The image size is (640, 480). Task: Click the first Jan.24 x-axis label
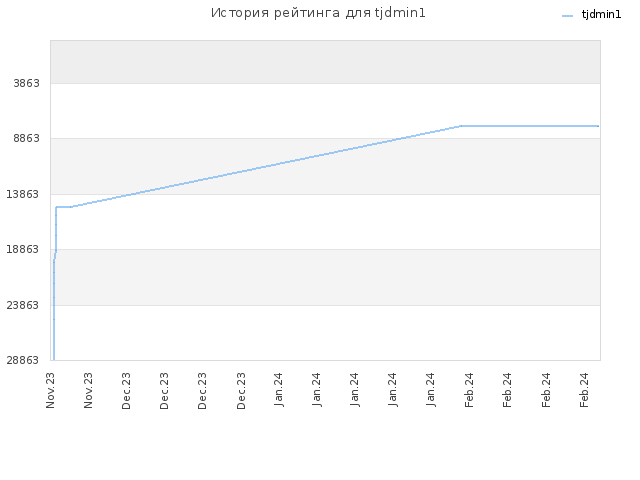tap(279, 389)
